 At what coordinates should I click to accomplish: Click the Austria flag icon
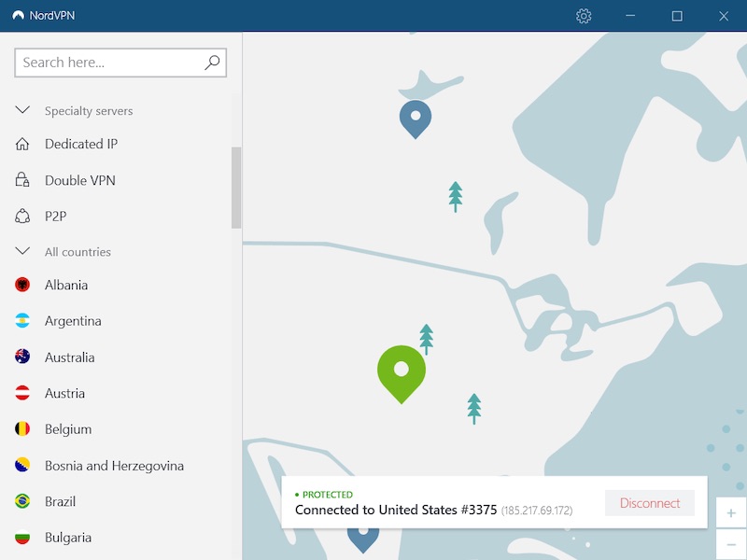point(22,393)
